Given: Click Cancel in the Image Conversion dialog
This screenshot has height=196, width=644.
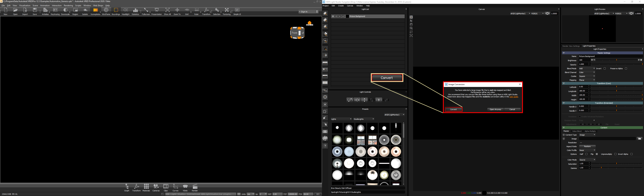Looking at the screenshot, I should 512,110.
